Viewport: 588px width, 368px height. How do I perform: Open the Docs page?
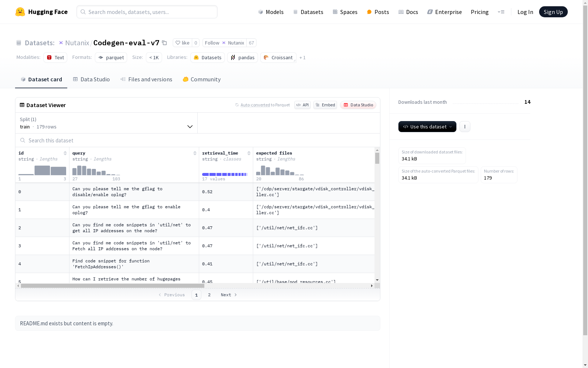pyautogui.click(x=408, y=12)
